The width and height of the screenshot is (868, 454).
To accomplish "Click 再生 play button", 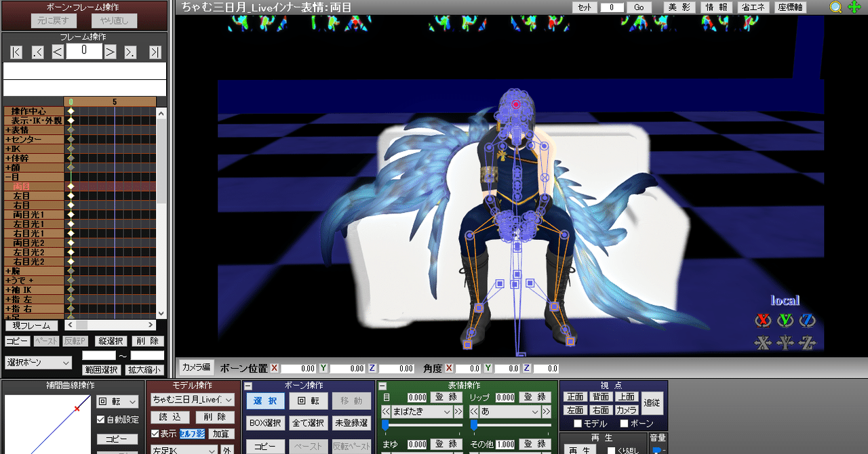I will [x=580, y=451].
